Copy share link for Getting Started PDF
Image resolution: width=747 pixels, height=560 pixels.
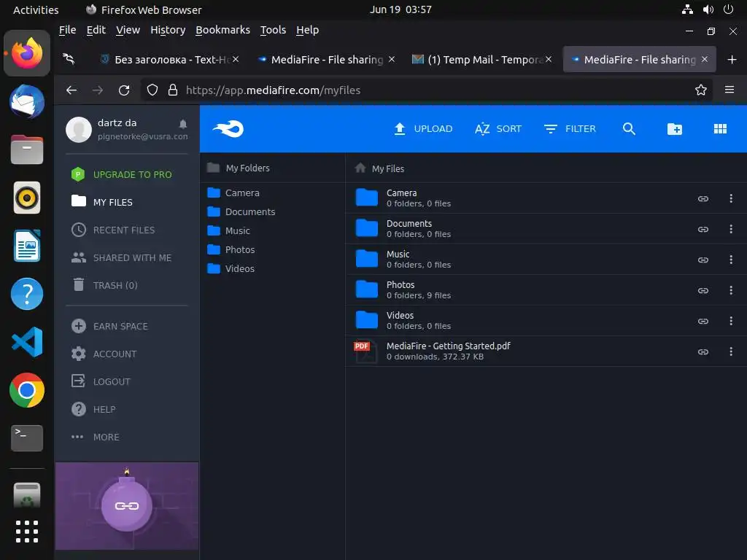[x=703, y=352]
